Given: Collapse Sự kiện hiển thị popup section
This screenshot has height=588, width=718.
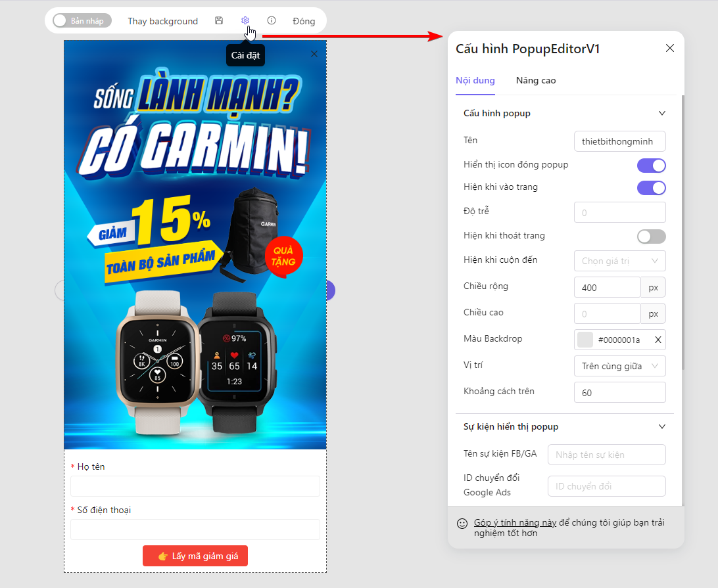Looking at the screenshot, I should click(x=661, y=426).
